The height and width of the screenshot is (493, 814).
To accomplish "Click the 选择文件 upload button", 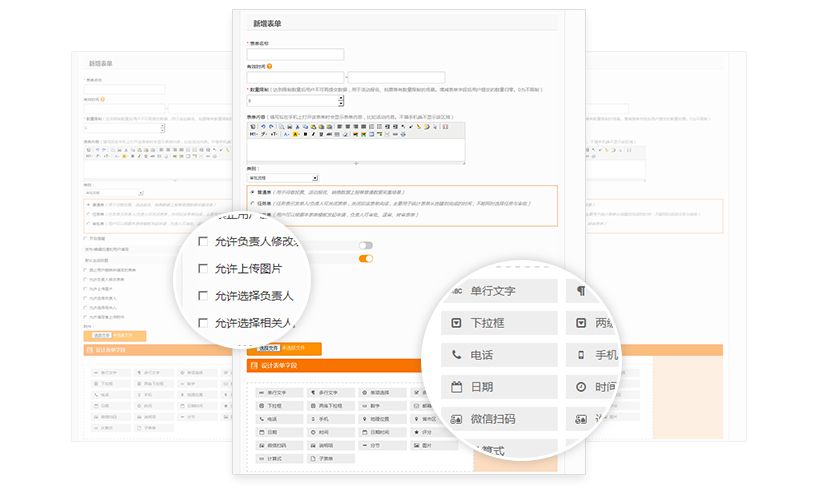I will [x=268, y=348].
